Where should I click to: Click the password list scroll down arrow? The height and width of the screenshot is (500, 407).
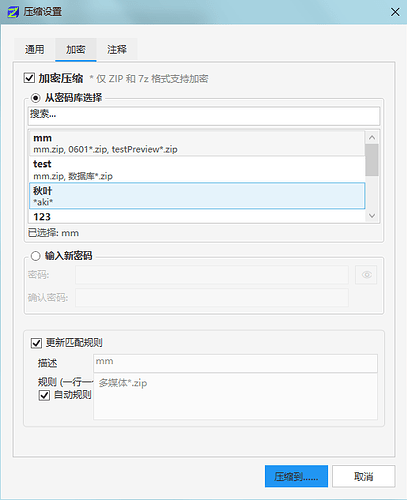372,216
